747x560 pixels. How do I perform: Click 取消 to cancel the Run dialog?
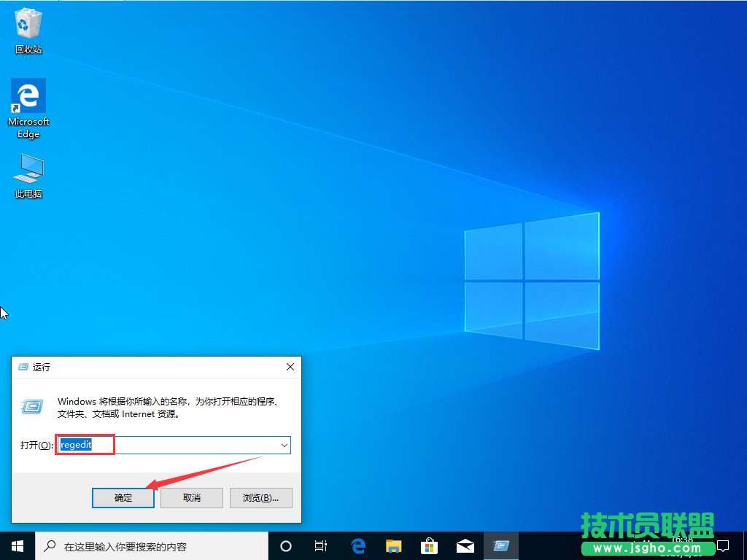(191, 497)
